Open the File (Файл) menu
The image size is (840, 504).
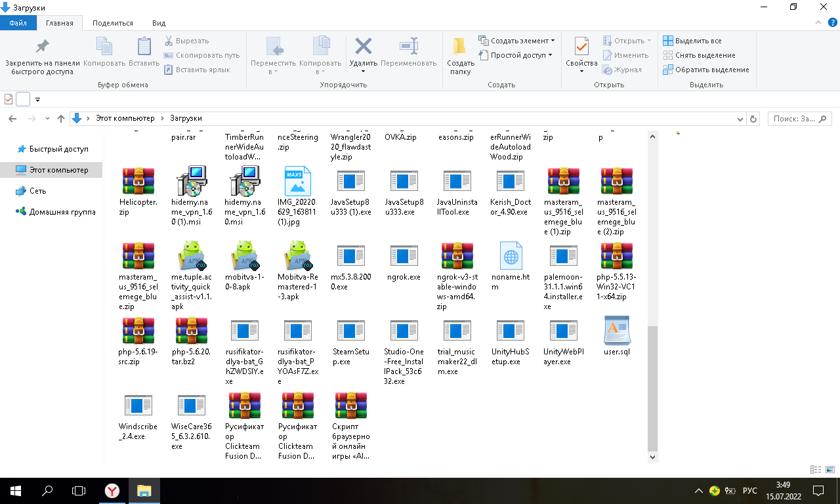[x=18, y=23]
